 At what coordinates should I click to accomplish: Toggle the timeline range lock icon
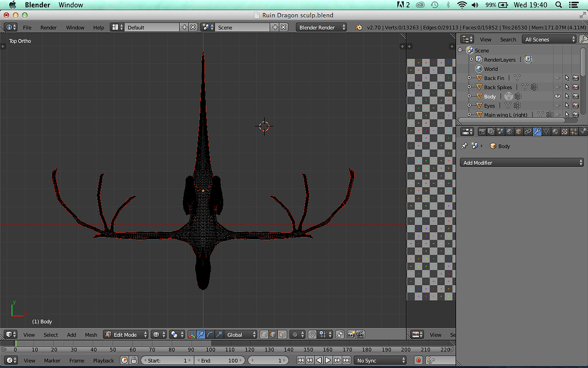click(x=134, y=361)
